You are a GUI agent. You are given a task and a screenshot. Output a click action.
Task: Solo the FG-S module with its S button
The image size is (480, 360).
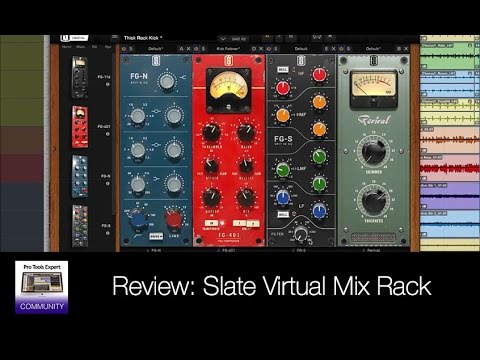point(276,49)
